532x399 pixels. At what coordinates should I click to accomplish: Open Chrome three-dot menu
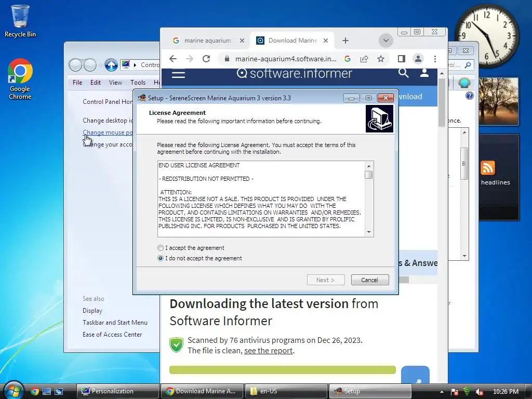click(435, 59)
